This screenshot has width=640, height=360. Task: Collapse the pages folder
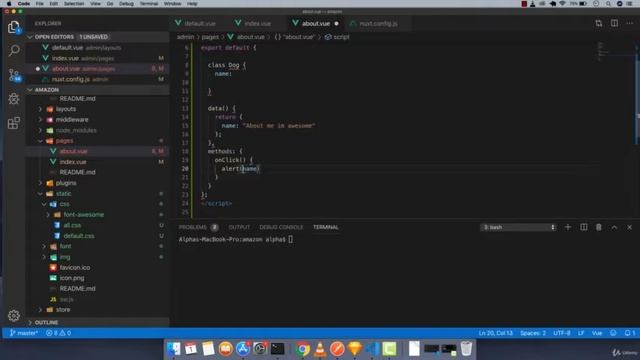64,141
